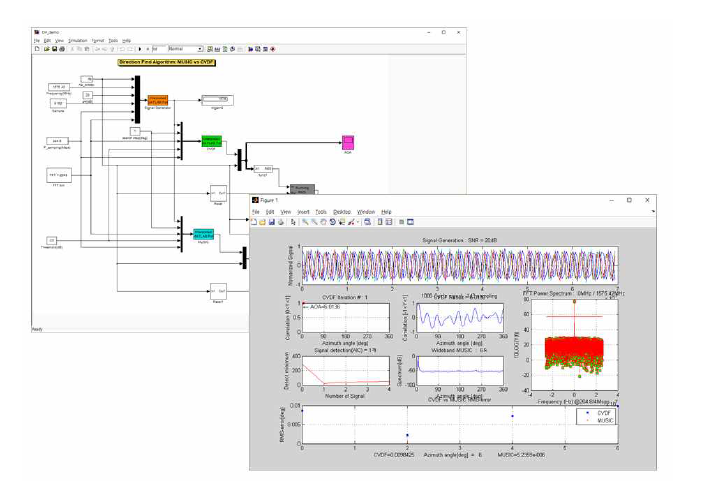705x484 pixels.
Task: Select the Pan hand tool in Figure 1
Action: coord(323,222)
